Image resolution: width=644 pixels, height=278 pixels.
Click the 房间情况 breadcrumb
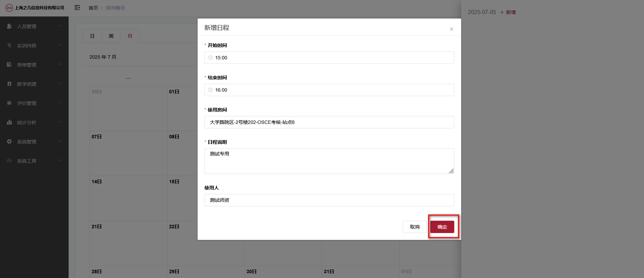click(x=115, y=8)
